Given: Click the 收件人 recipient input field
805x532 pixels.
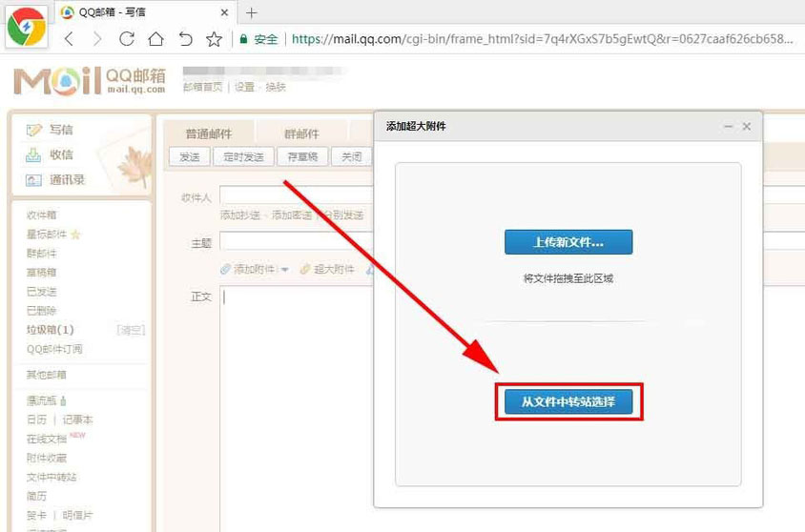Looking at the screenshot, I should [297, 196].
